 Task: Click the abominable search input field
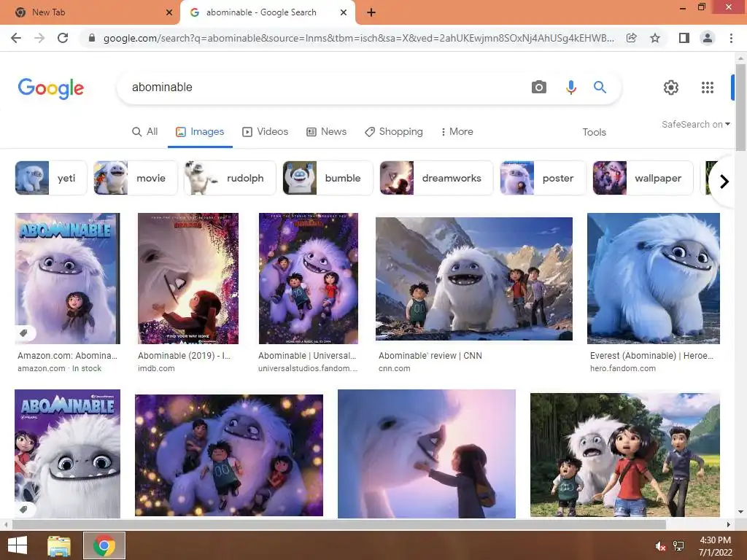[324, 87]
